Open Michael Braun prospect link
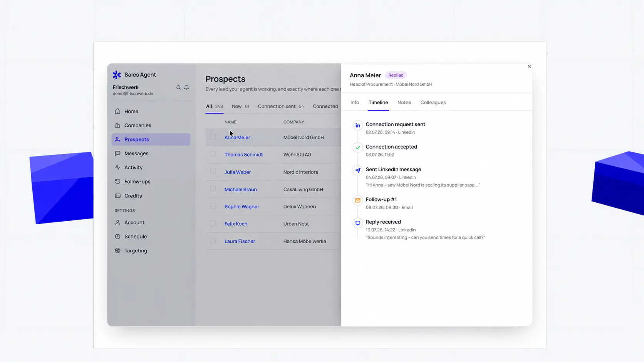This screenshot has height=362, width=644. pyautogui.click(x=240, y=189)
